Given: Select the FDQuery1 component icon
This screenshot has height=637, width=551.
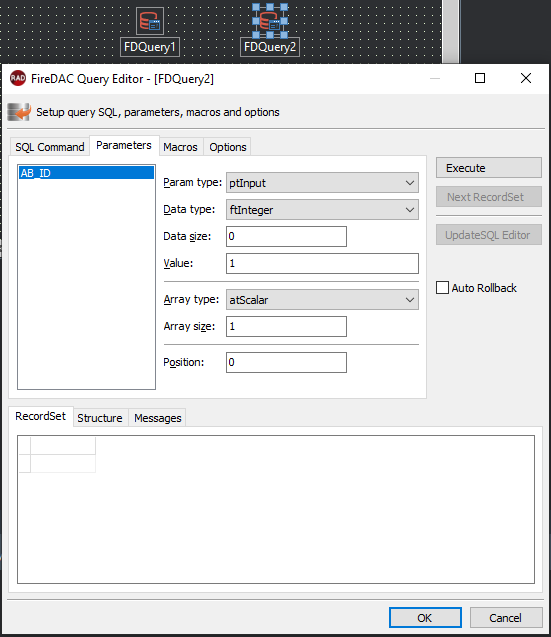Looking at the screenshot, I should pos(150,21).
